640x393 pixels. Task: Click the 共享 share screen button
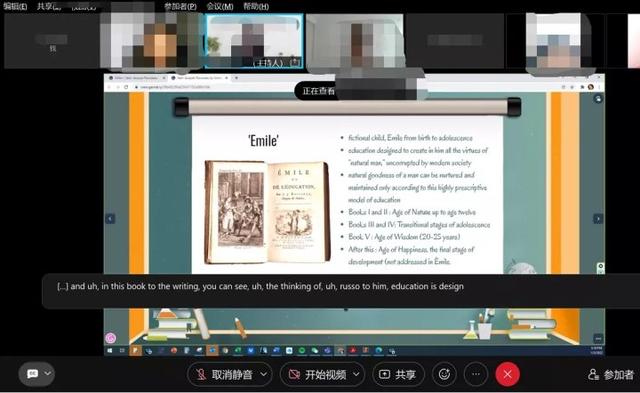click(398, 374)
